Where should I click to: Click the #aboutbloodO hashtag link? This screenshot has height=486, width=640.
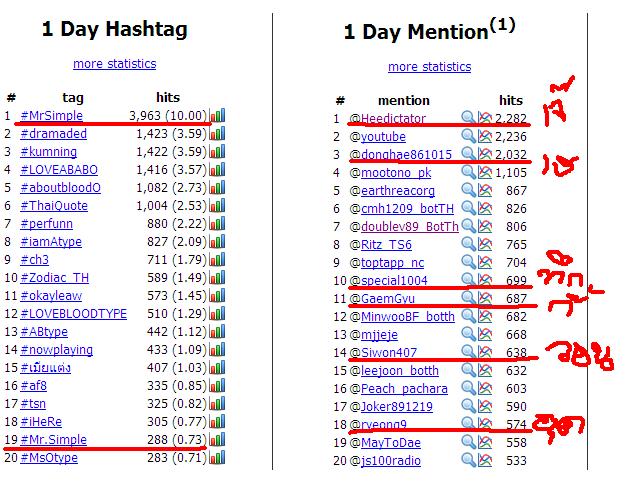(60, 187)
